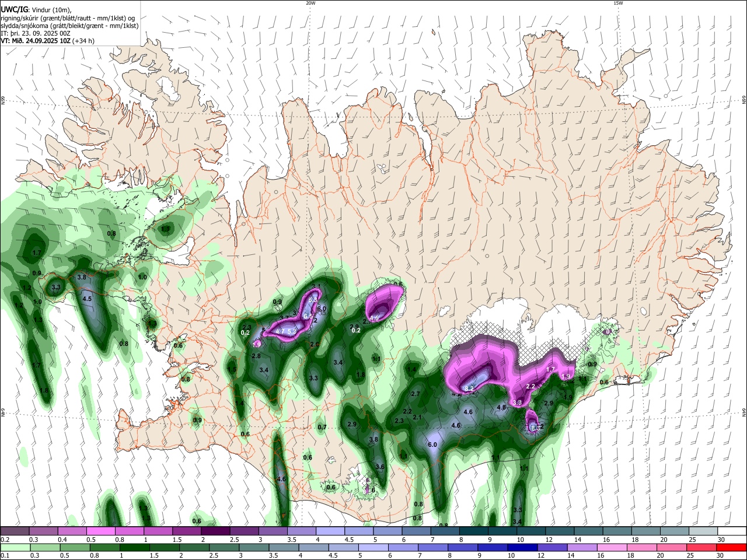Click the '4.5' rainfall value

[x=87, y=299]
